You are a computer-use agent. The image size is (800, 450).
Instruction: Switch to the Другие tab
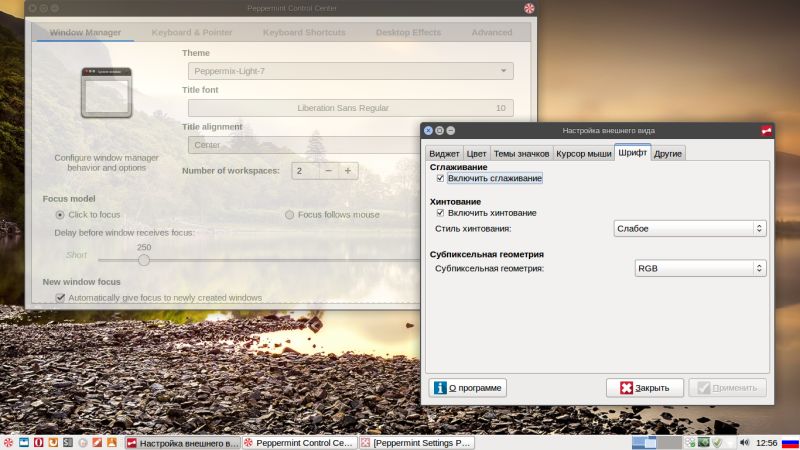point(668,154)
